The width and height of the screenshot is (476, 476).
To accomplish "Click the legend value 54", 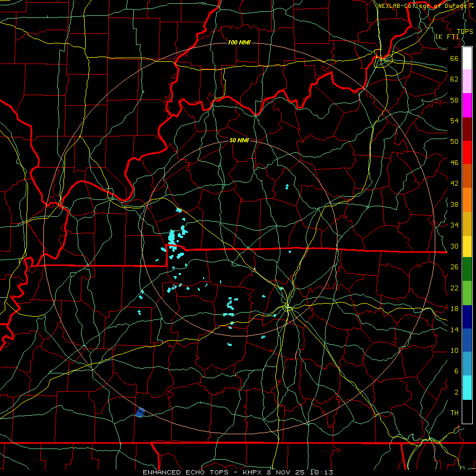I will point(454,121).
